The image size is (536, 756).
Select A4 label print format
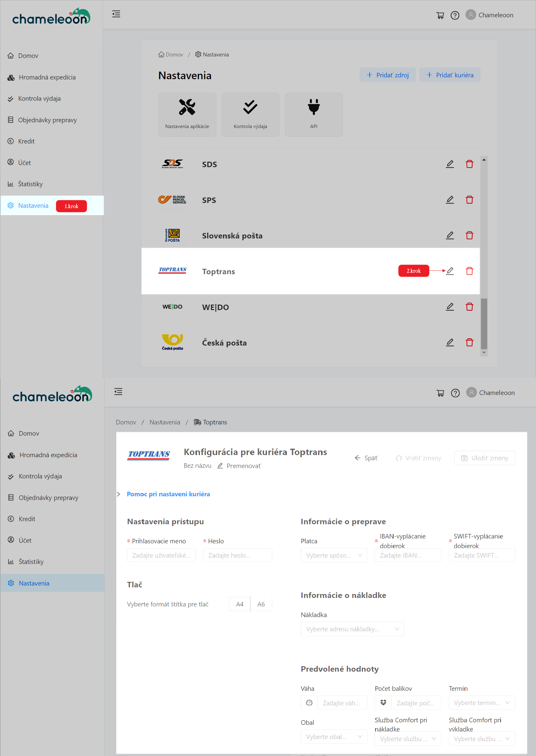pos(239,604)
